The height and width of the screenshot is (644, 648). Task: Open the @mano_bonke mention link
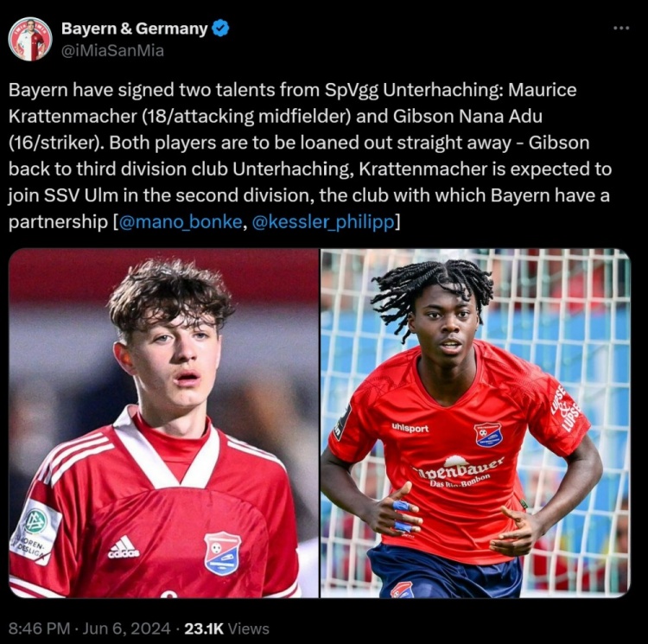click(181, 222)
